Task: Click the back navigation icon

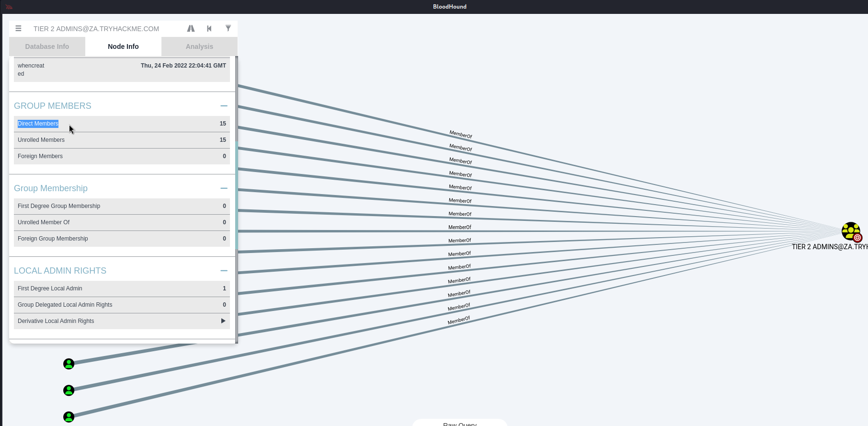Action: 209,29
